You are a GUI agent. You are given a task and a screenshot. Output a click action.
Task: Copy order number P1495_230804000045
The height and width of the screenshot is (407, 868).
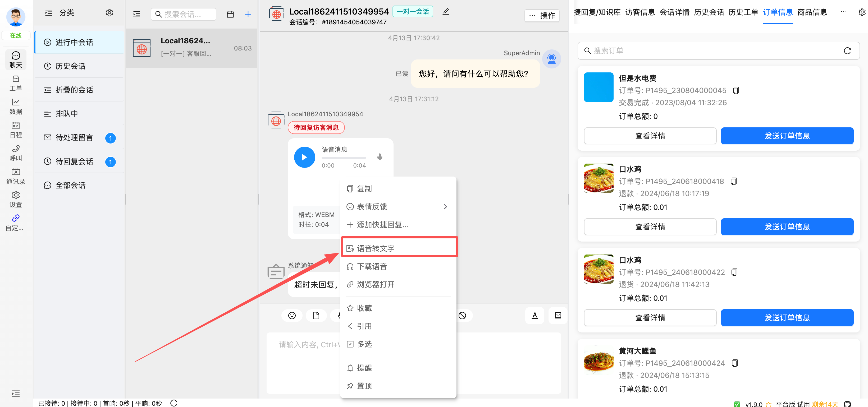pyautogui.click(x=736, y=90)
